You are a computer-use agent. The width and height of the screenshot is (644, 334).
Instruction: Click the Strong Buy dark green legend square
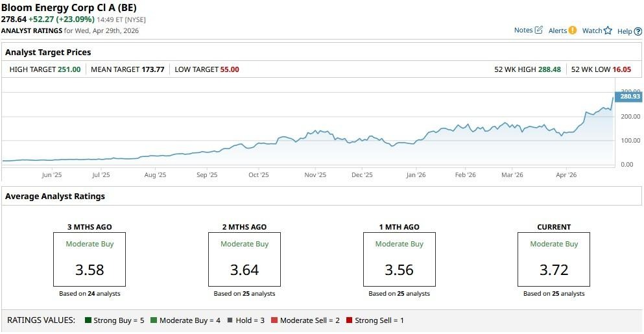(89, 320)
